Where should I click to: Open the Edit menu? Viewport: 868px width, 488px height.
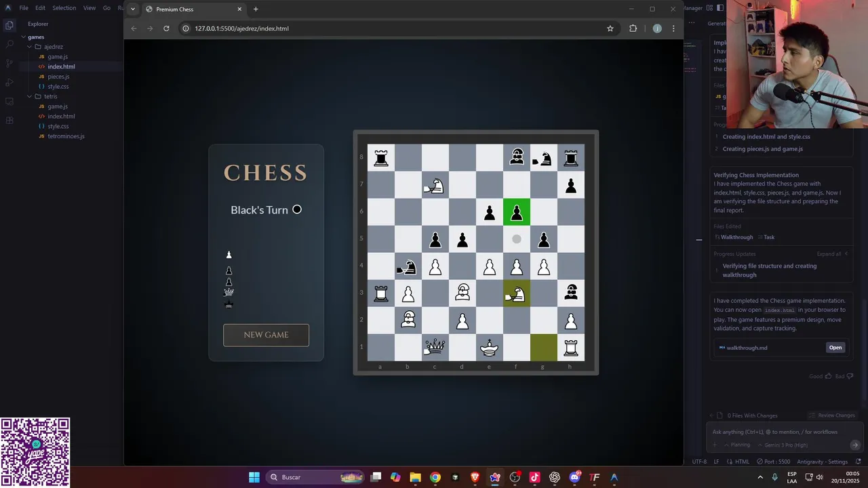(x=41, y=8)
